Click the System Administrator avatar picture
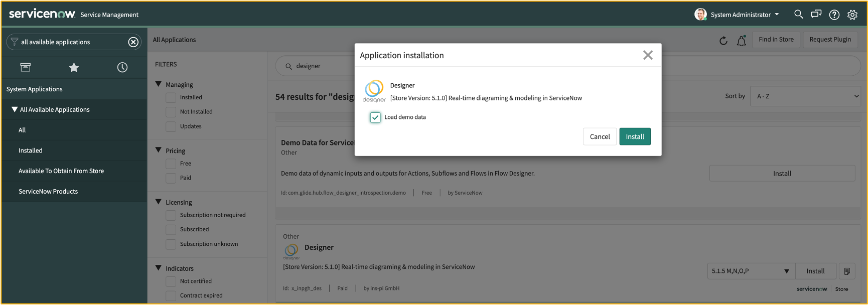The width and height of the screenshot is (868, 305). coord(700,15)
